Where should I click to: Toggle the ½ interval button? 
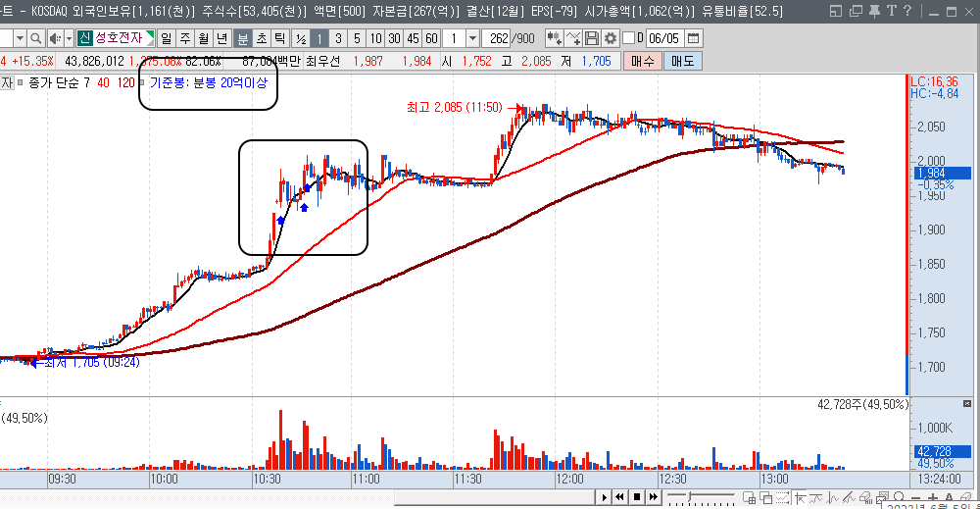pyautogui.click(x=301, y=39)
